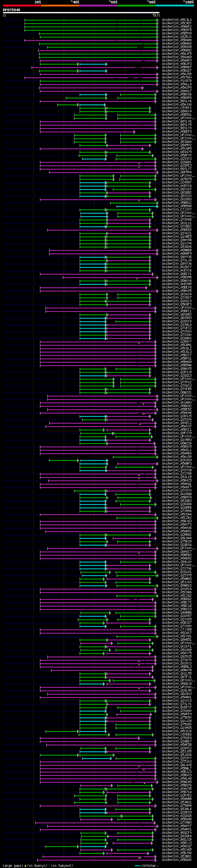The height and width of the screenshot is (868, 197).
Task: Select hit UniRef100_B0ZBI7
Action: [x=177, y=267]
